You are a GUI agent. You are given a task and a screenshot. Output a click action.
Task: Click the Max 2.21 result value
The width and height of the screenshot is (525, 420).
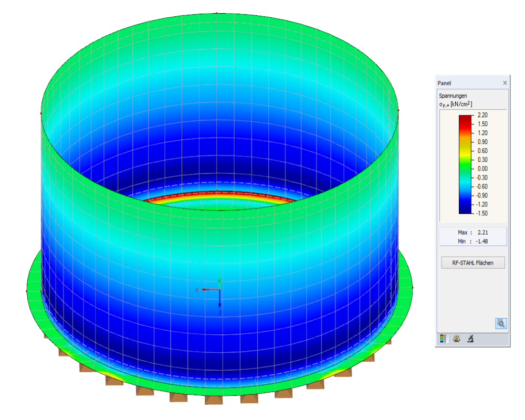coord(472,232)
